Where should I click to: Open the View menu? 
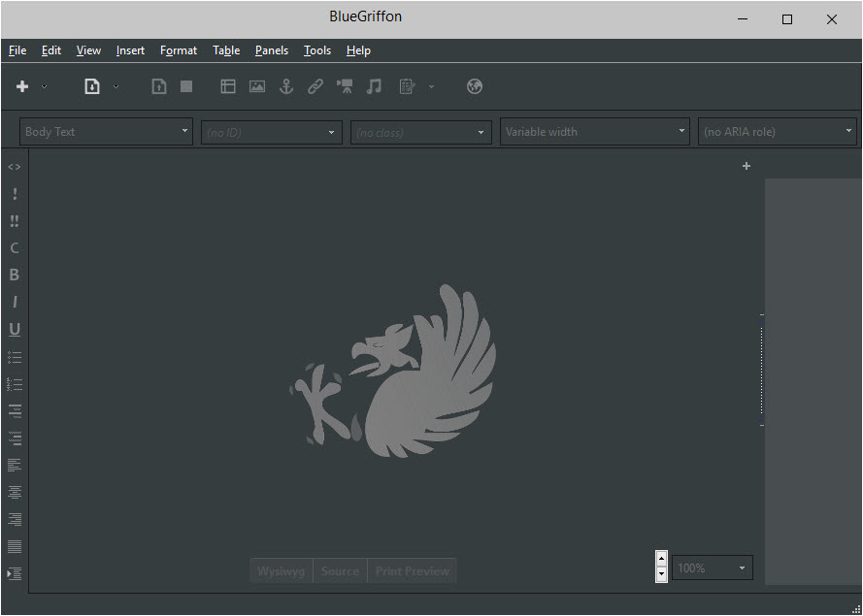click(x=88, y=50)
